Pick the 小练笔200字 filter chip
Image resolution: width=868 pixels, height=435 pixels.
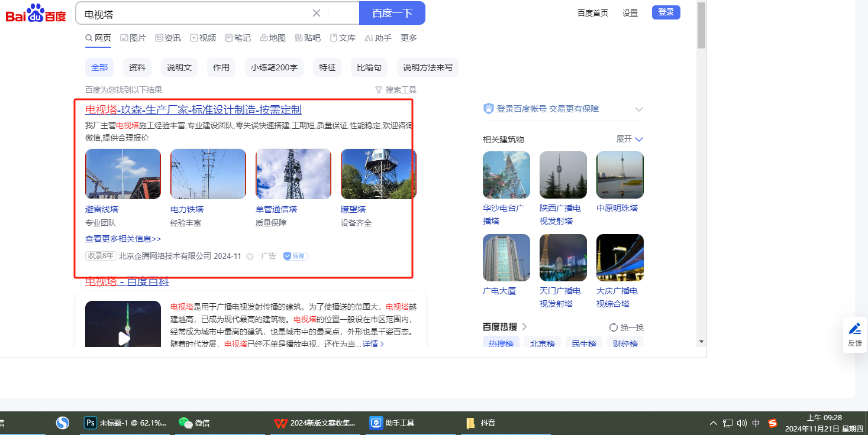click(x=274, y=67)
